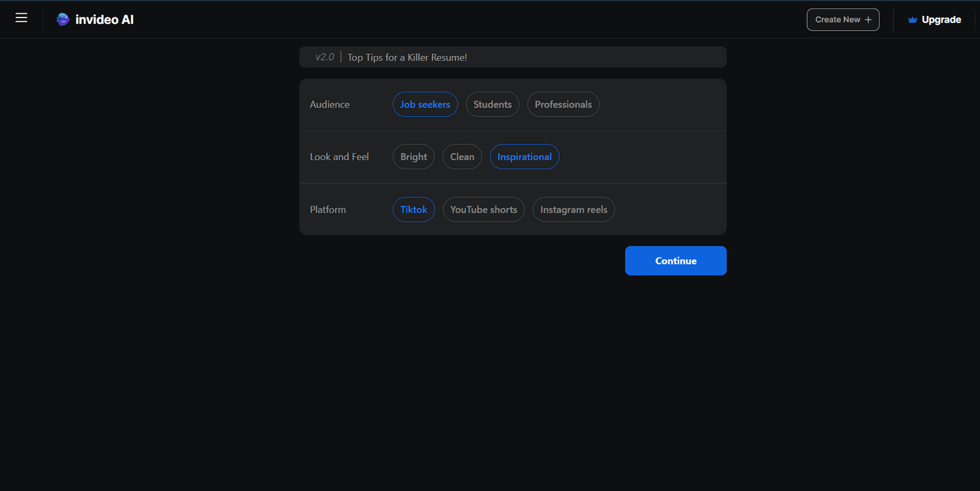Open the Upgrade plan link

941,20
